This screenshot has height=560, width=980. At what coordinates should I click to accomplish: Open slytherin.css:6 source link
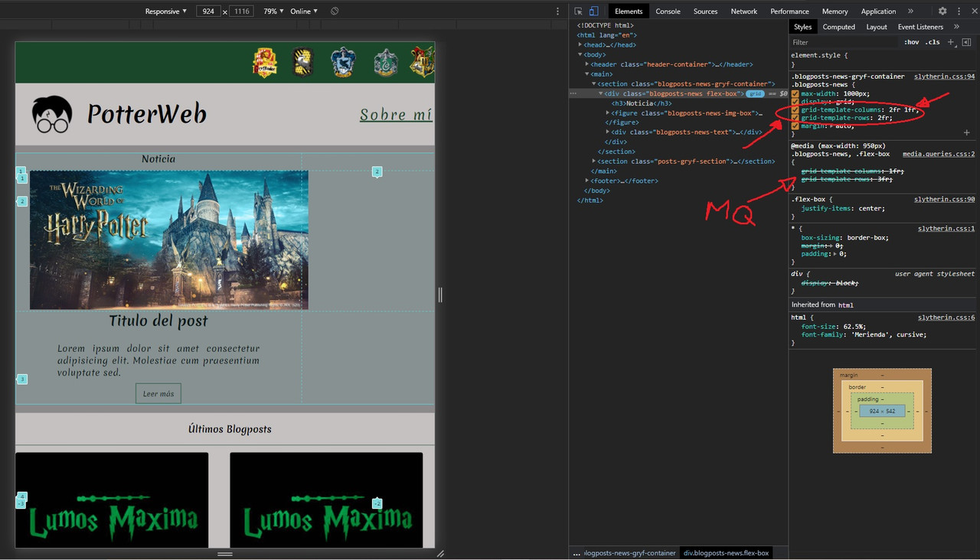[946, 317]
